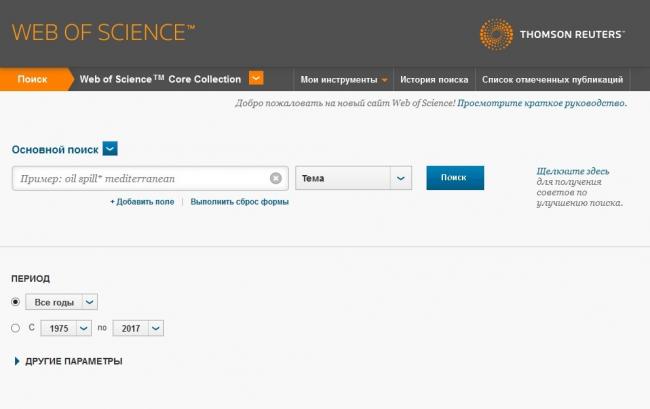Image resolution: width=650 pixels, height=409 pixels.
Task: Open the Тема field selector dropdown
Action: (354, 178)
